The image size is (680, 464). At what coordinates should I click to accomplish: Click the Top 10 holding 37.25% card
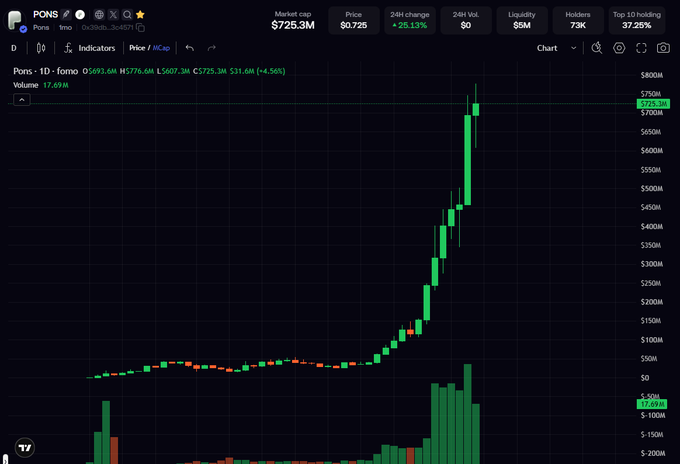(637, 20)
